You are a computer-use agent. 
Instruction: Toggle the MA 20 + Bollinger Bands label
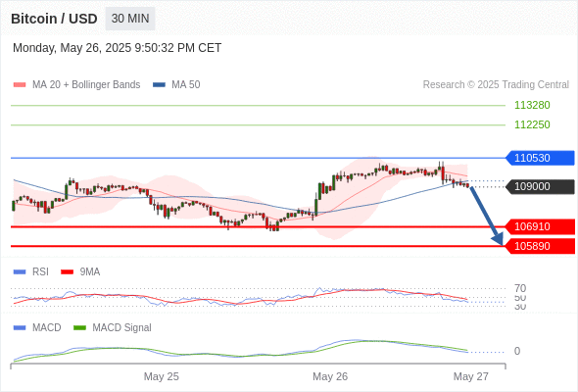click(86, 85)
